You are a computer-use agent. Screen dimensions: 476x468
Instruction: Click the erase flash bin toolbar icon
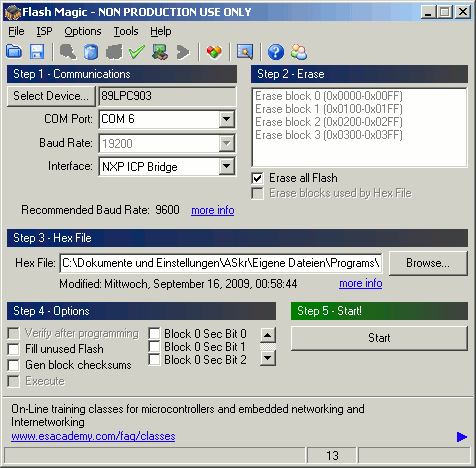point(91,52)
